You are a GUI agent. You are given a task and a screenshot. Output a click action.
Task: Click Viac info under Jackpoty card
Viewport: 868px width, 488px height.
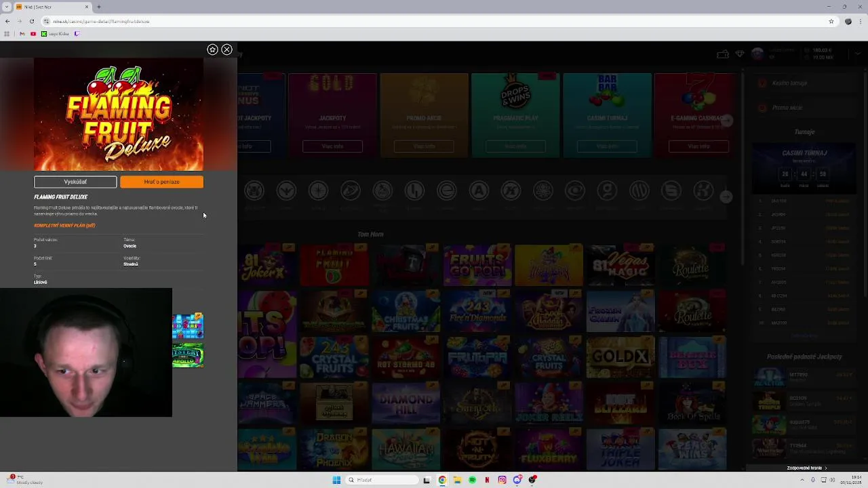332,146
